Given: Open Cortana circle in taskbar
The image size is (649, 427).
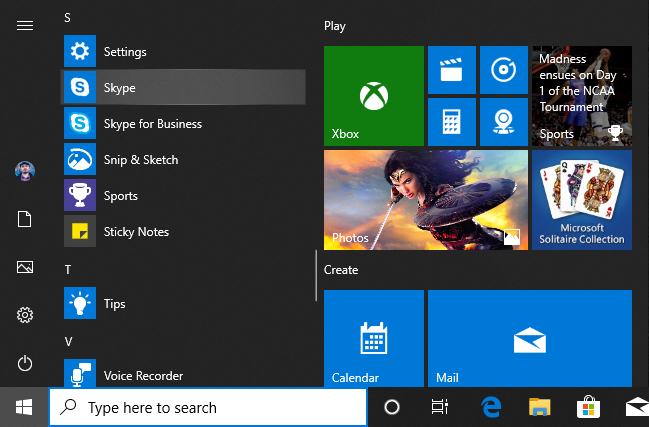Looking at the screenshot, I should tap(392, 407).
